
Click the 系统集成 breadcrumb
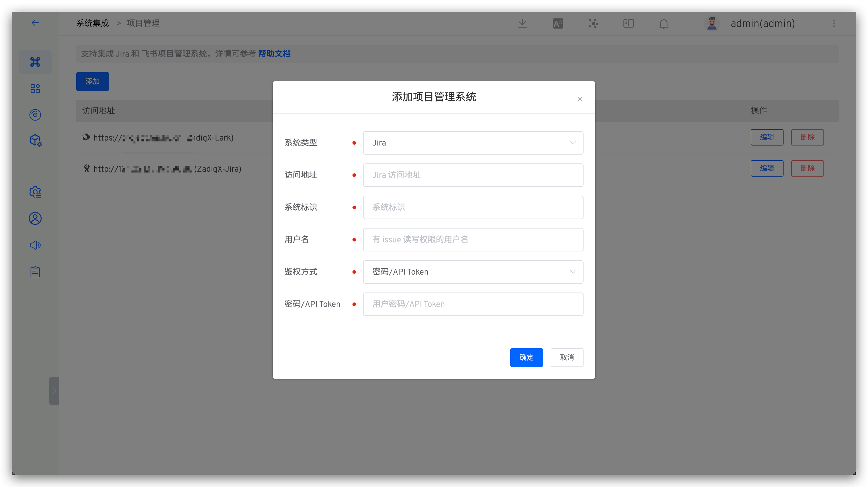(x=93, y=23)
